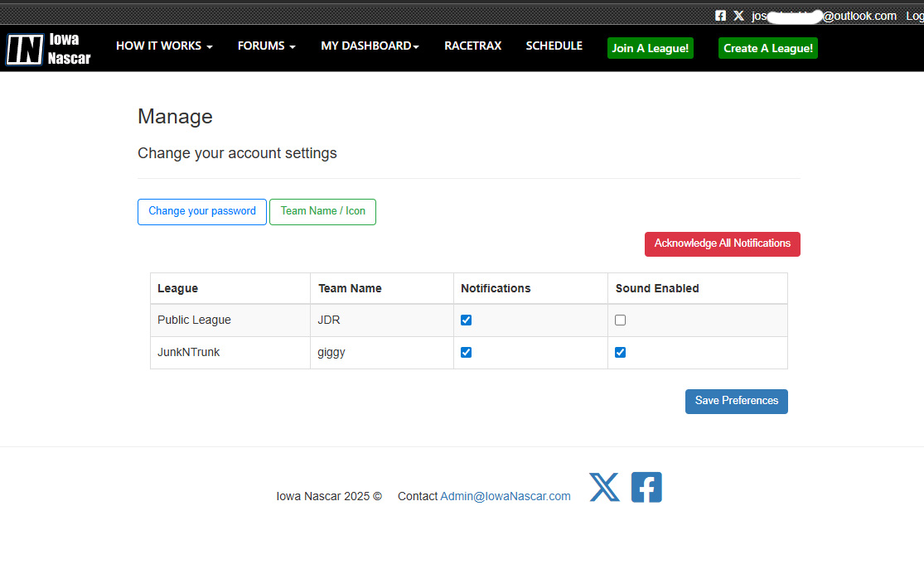Toggle Notifications checkbox for JunkNTrunk

[466, 353]
